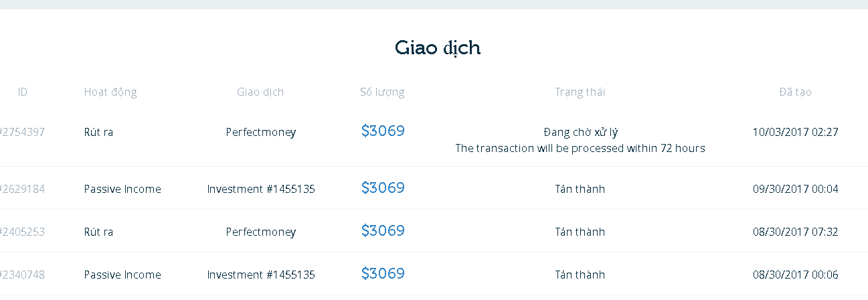The height and width of the screenshot is (300, 868).
Task: Select Investment #1455135 in the 09/30/2017 row
Action: 261,189
